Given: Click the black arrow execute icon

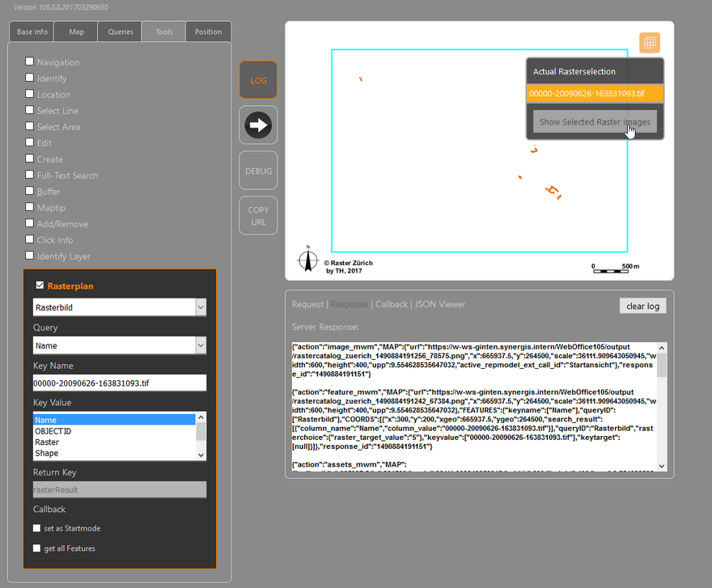Looking at the screenshot, I should (258, 125).
